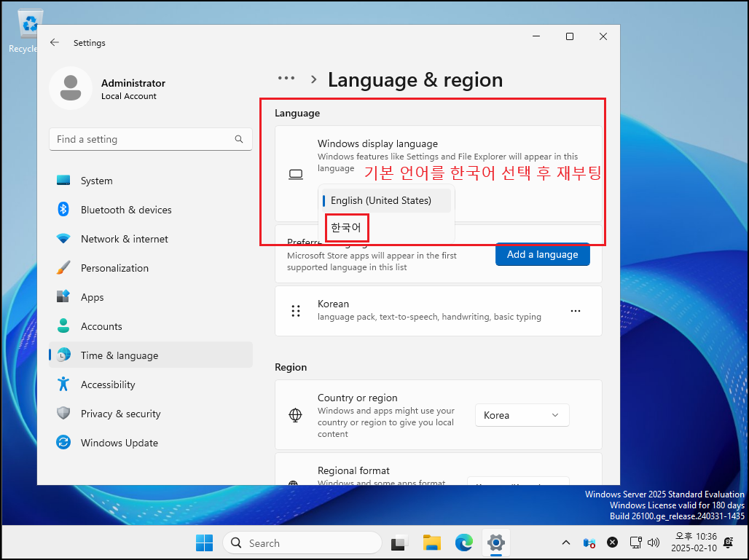
Task: Open Windows Update settings
Action: click(151, 443)
